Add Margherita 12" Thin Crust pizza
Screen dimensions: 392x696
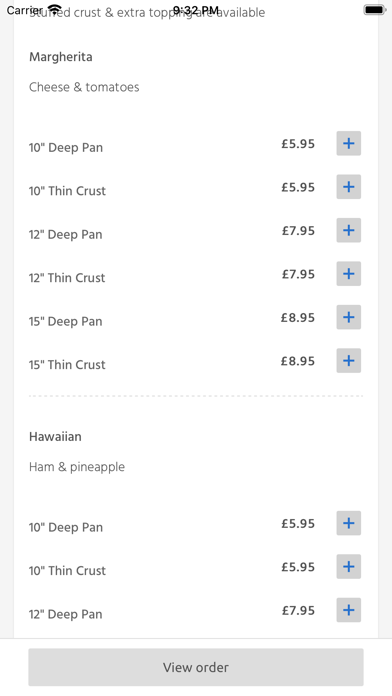[348, 274]
